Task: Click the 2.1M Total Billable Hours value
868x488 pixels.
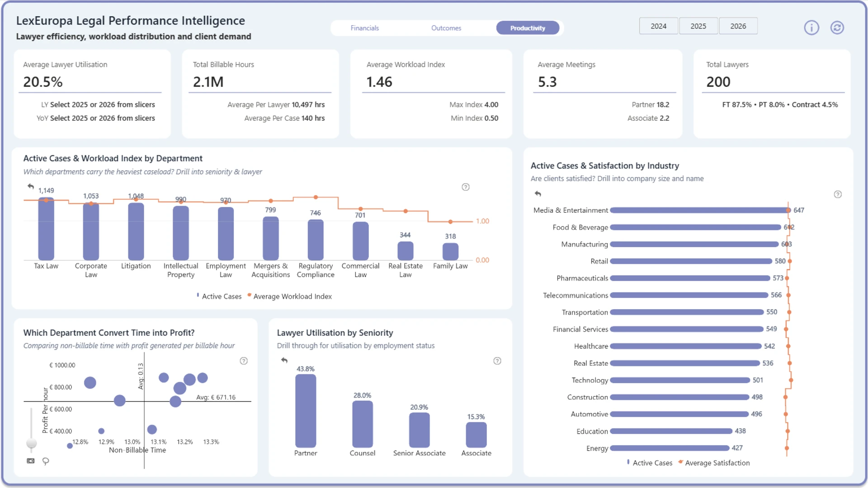Action: (x=208, y=82)
